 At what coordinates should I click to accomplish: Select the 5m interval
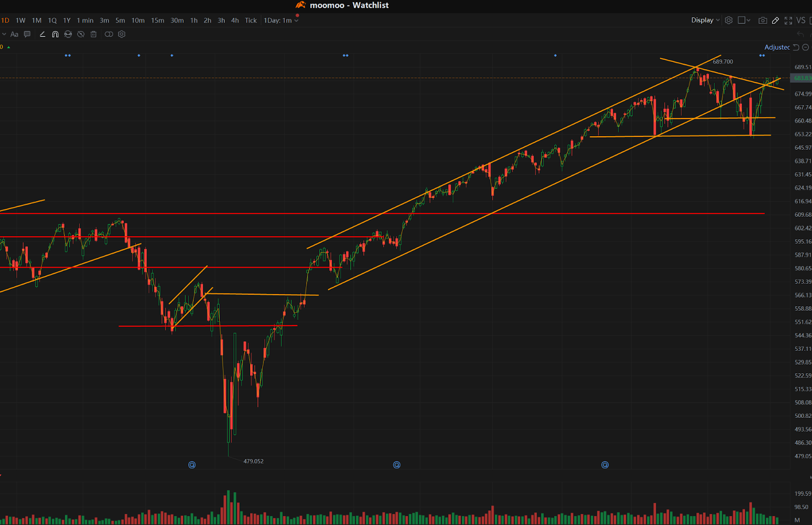(x=120, y=20)
